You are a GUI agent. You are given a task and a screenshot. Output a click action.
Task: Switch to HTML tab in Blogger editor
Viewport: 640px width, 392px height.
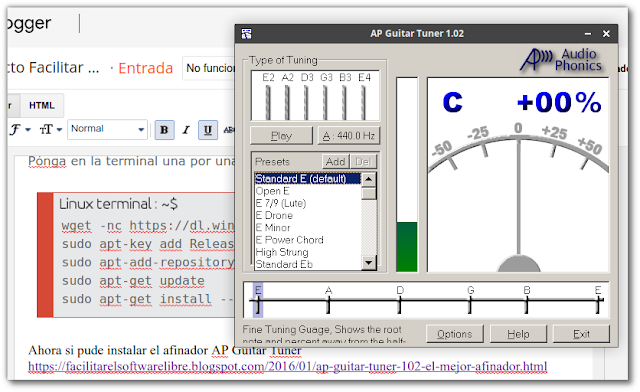(x=42, y=105)
